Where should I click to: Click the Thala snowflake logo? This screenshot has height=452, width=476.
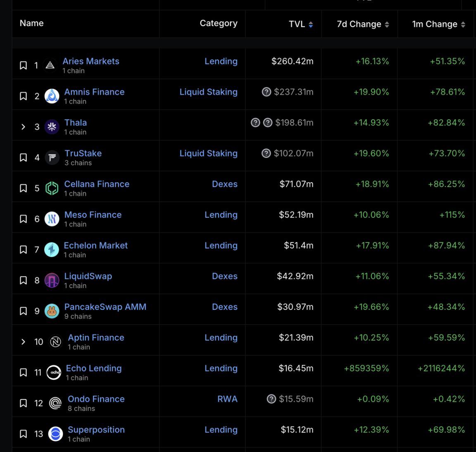[x=52, y=127]
